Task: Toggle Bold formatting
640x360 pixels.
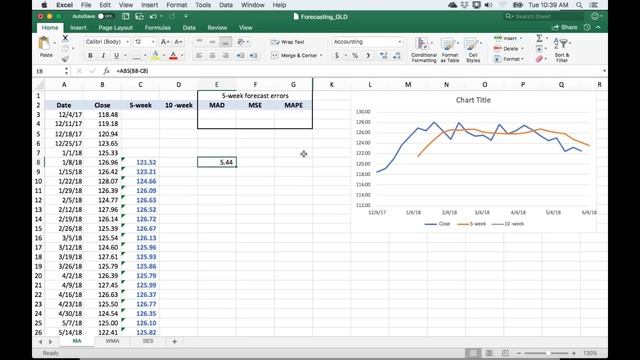Action: click(x=90, y=56)
